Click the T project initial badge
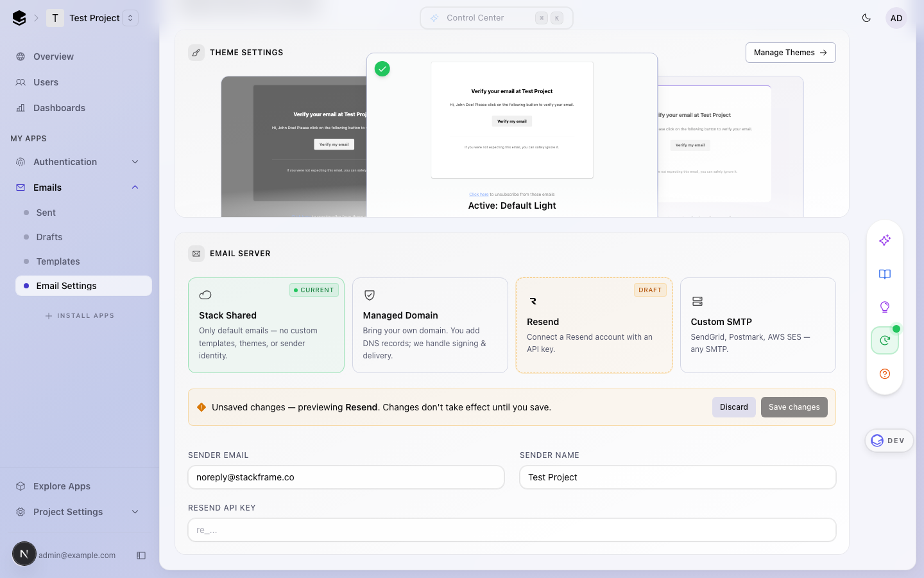924x578 pixels. pos(55,18)
